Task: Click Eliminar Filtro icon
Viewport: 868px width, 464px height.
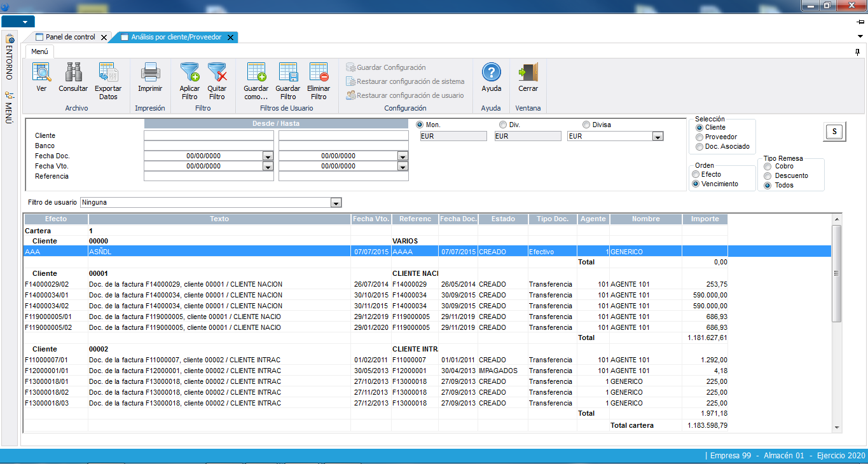Action: coord(319,74)
